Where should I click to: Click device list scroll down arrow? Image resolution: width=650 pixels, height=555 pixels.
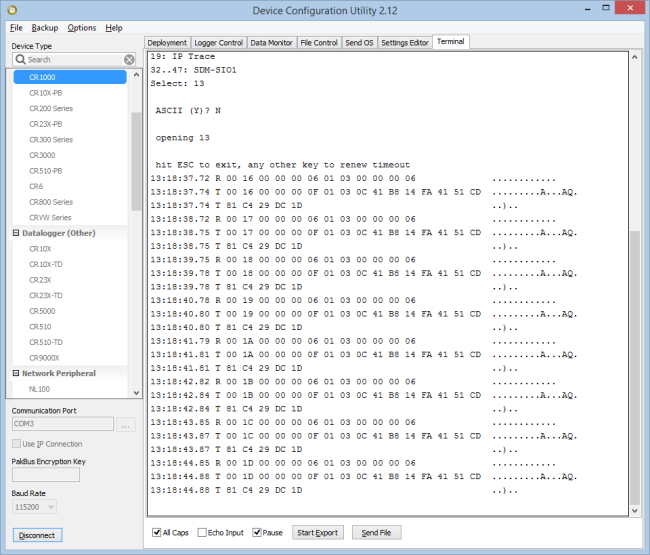(136, 393)
